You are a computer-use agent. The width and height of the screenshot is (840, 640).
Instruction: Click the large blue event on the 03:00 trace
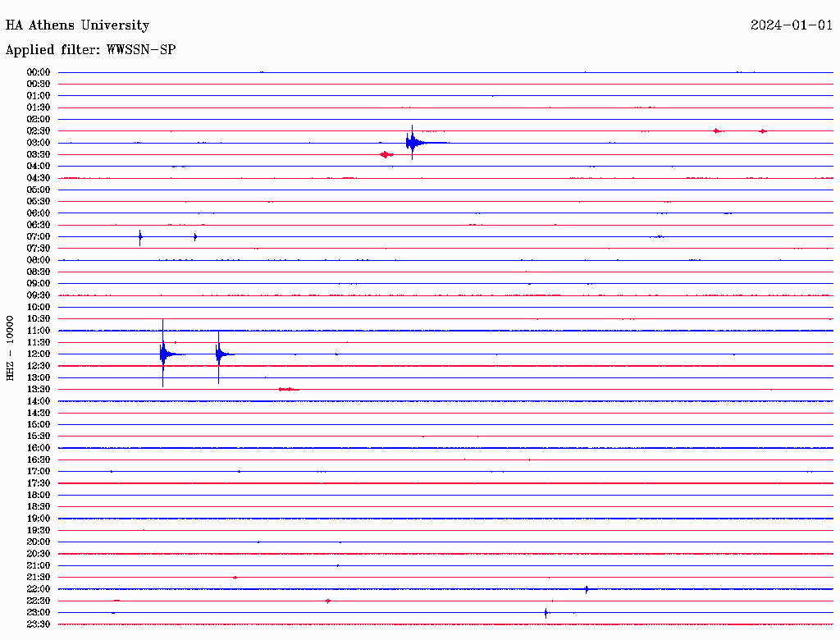[413, 143]
